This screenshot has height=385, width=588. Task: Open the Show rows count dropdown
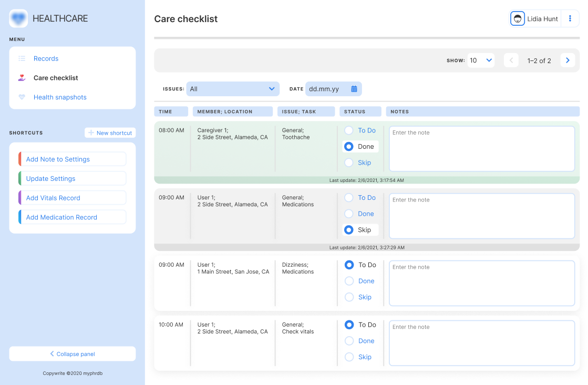[481, 60]
